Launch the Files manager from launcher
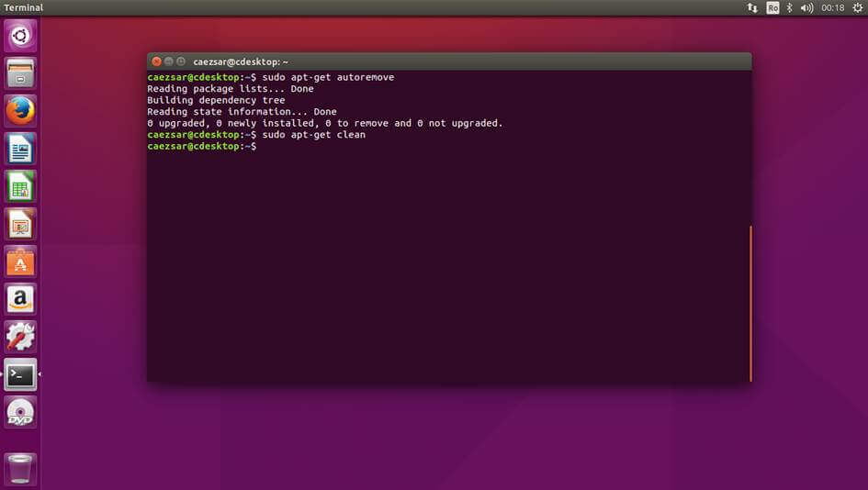This screenshot has height=490, width=868. (20, 73)
